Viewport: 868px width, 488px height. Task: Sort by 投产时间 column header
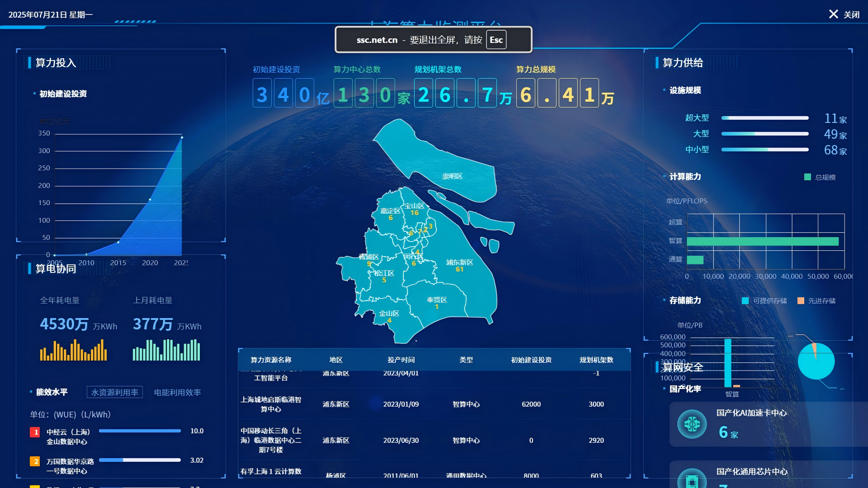[x=401, y=360]
